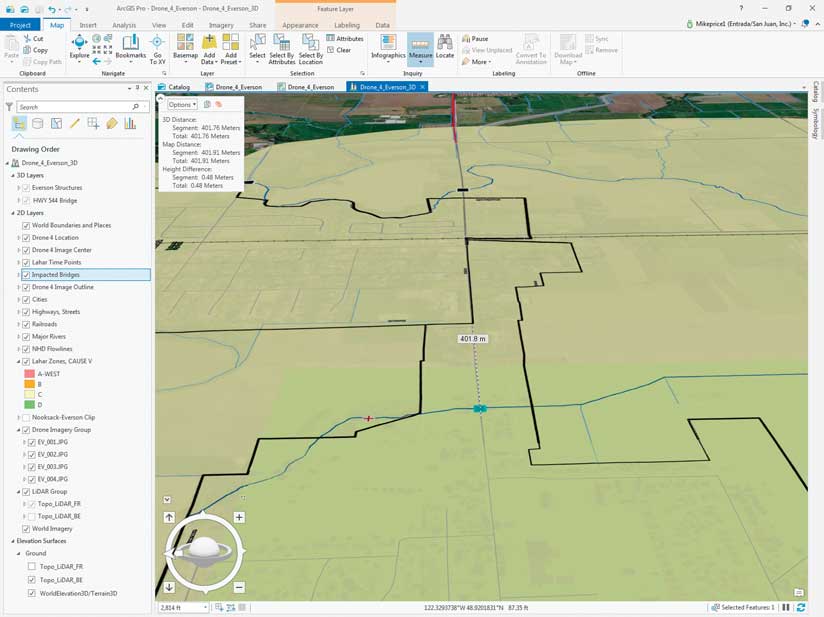Activate the Measure tool
This screenshot has height=617, width=824.
point(420,48)
